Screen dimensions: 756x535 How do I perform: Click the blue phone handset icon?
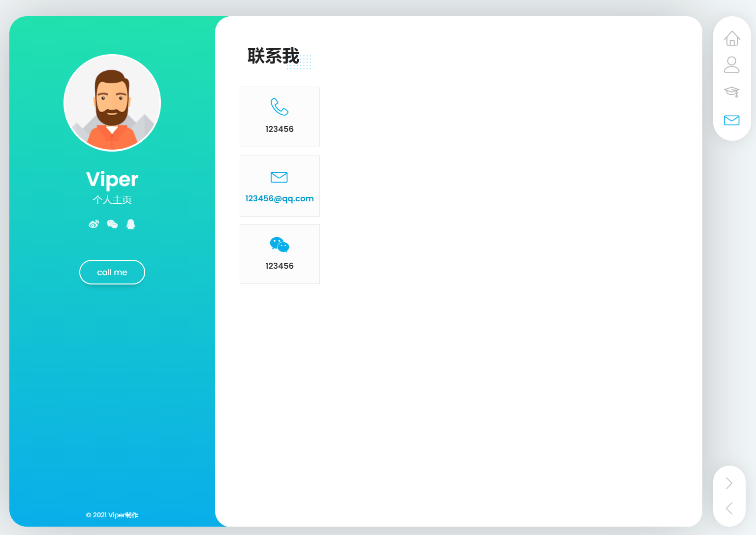(279, 107)
